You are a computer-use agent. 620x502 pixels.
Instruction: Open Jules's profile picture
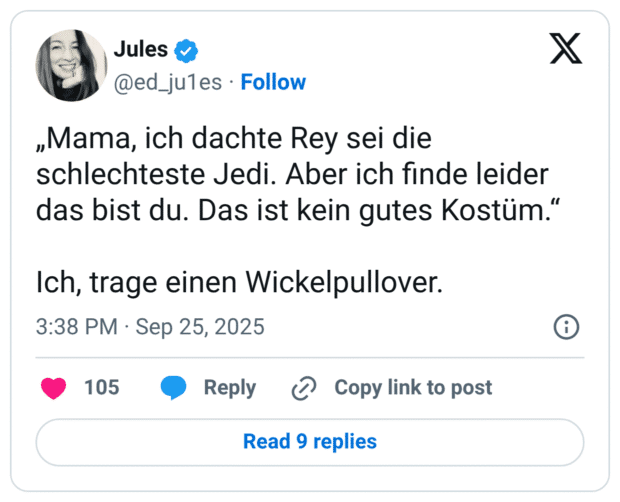click(71, 65)
